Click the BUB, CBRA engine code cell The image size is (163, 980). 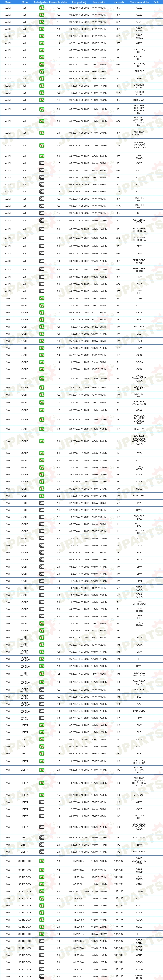tap(139, 496)
